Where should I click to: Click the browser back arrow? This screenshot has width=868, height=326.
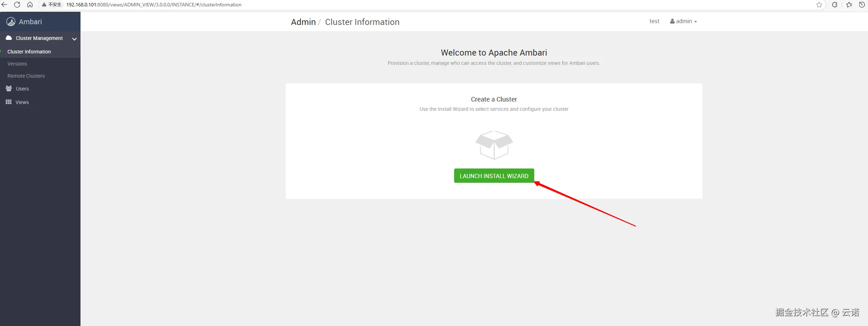pyautogui.click(x=5, y=5)
